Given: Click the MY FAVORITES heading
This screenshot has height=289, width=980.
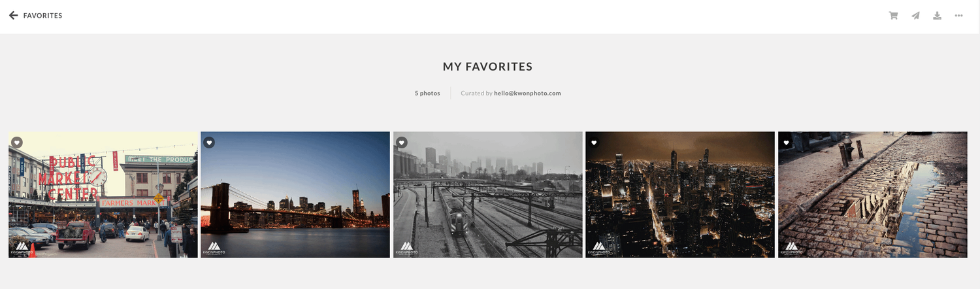Looking at the screenshot, I should (x=488, y=67).
